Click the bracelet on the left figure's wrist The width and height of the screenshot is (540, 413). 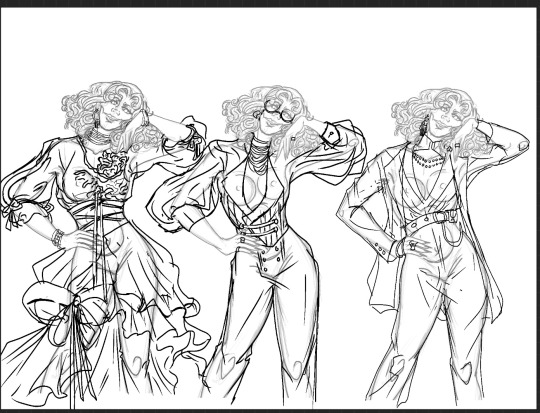58,238
